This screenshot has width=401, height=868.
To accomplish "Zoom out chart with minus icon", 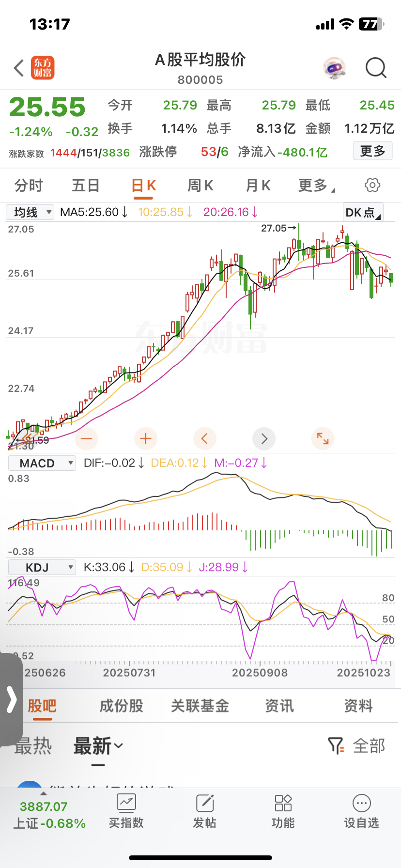I will [87, 439].
